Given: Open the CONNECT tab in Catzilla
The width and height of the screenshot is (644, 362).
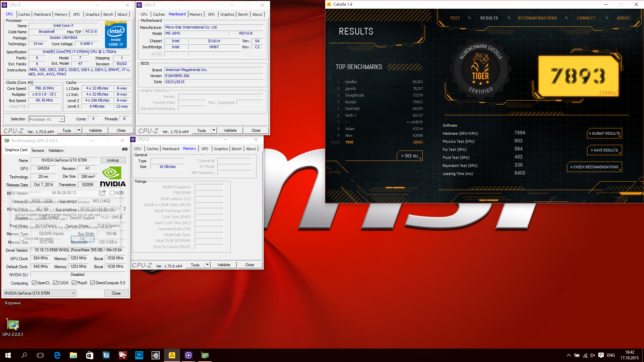Looking at the screenshot, I should (586, 18).
